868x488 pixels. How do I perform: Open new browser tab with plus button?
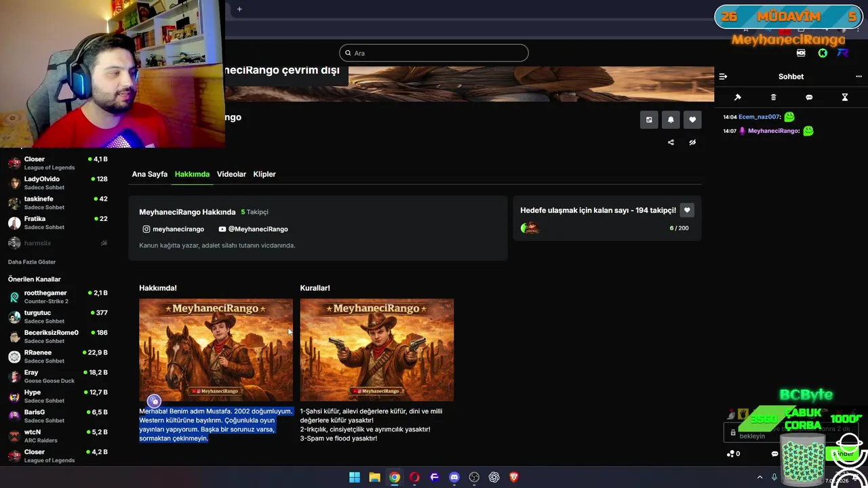pos(239,9)
